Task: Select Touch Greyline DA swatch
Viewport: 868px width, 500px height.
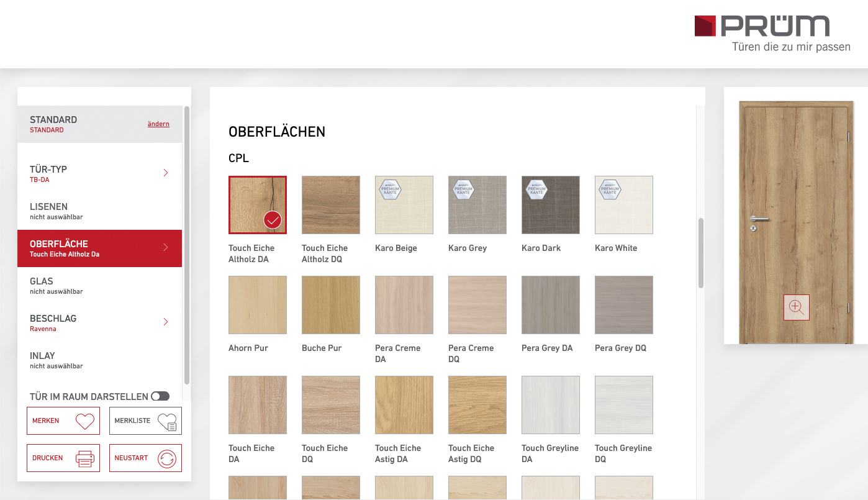Action: 551,405
